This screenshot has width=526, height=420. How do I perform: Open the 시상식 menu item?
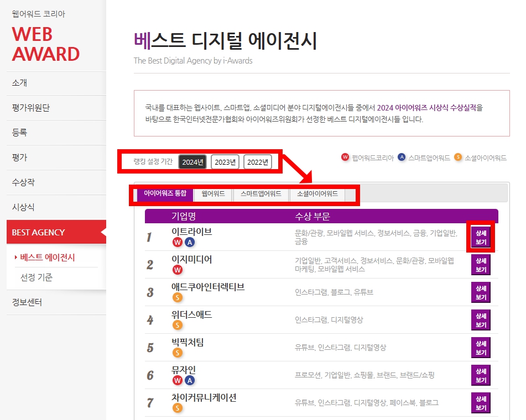(x=56, y=207)
